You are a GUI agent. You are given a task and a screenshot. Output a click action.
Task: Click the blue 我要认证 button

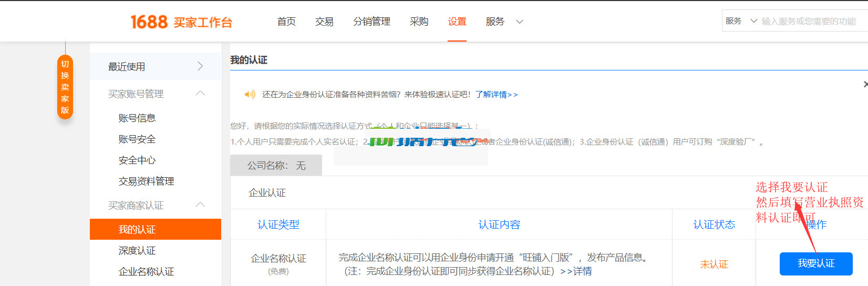coord(815,263)
